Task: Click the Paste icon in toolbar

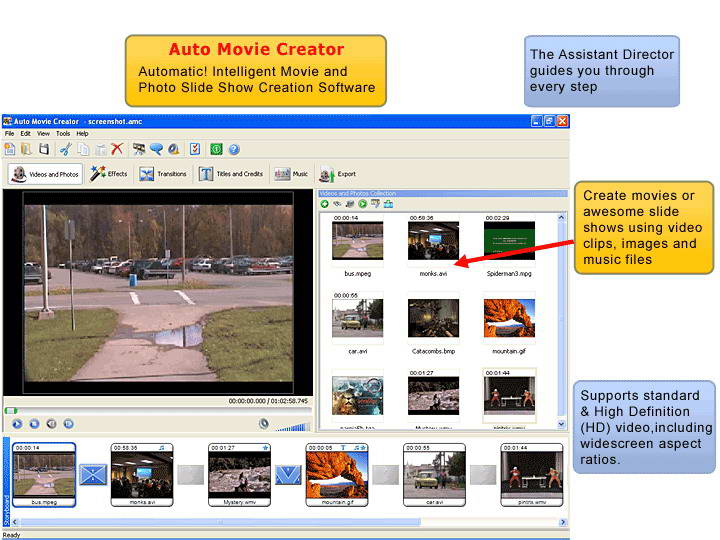Action: 101,149
